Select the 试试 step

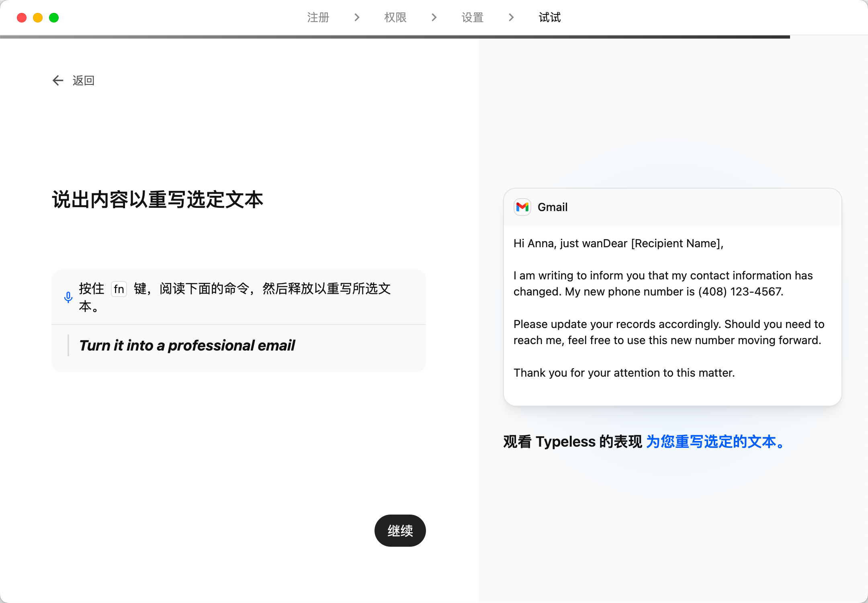click(550, 17)
